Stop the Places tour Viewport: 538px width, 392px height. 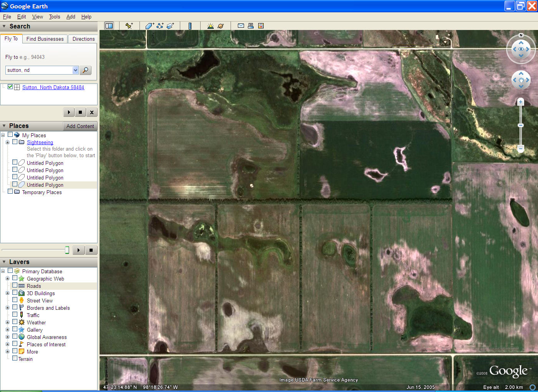point(91,250)
